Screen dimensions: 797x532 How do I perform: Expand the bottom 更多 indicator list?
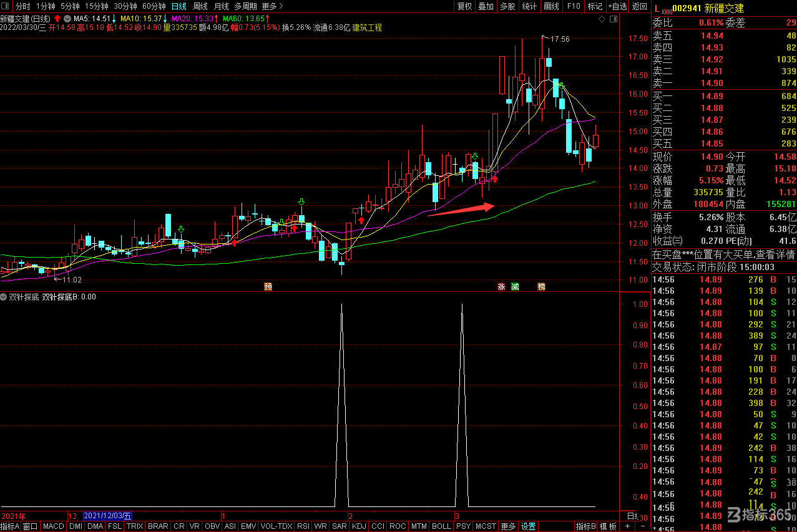pos(509,526)
